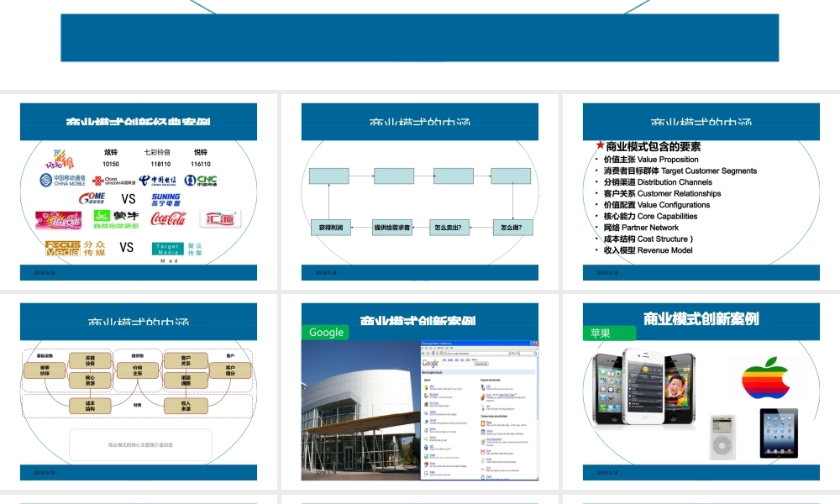Click the 关键业务 canvas box
Viewport: 840px width, 504px height.
(x=90, y=360)
